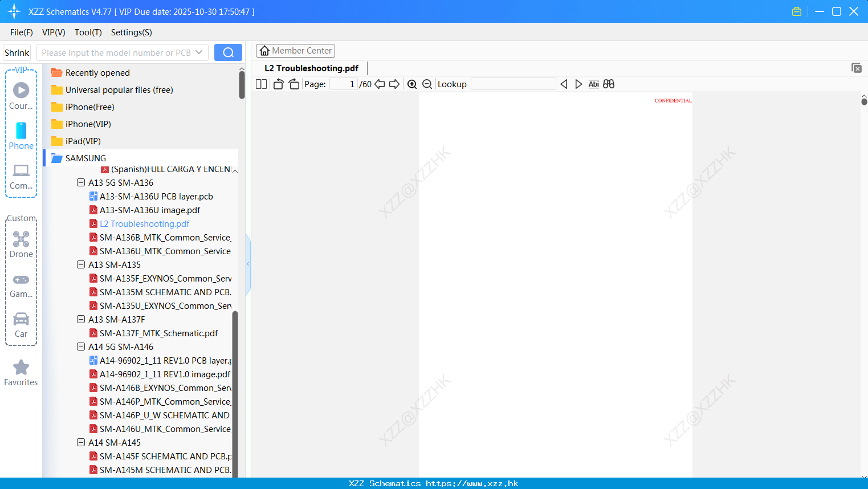Rotate page counterclockwise

coord(278,84)
